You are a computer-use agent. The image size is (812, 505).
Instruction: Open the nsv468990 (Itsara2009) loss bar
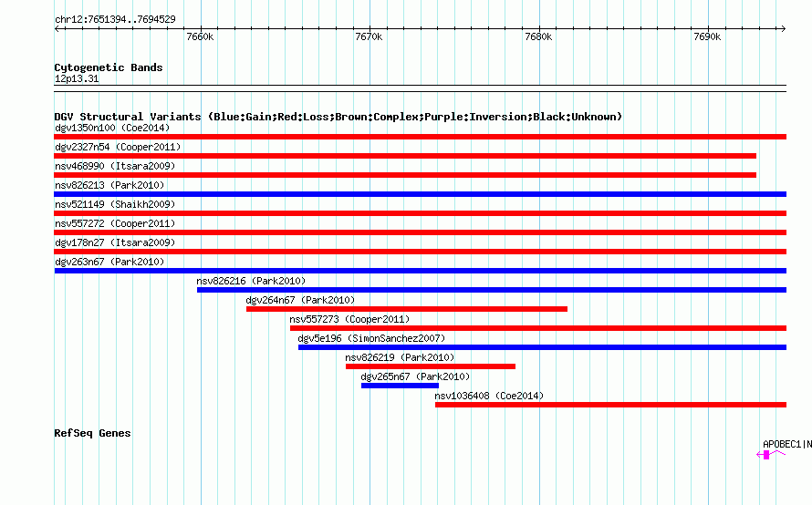[405, 175]
